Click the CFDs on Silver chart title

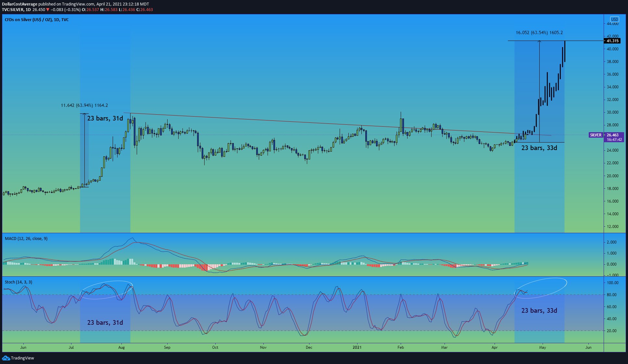pos(37,20)
